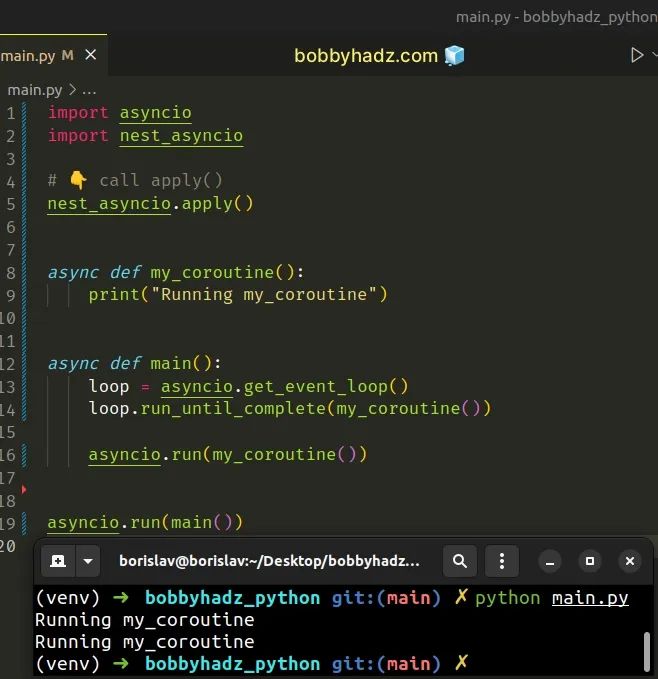The image size is (658, 679).
Task: Click the terminal scrollbar thumb
Action: tap(647, 651)
